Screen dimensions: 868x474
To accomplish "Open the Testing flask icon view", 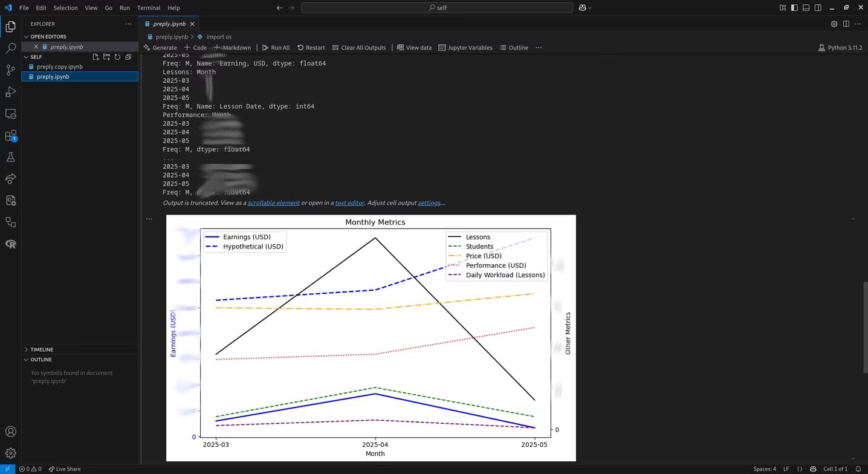I will [10, 157].
